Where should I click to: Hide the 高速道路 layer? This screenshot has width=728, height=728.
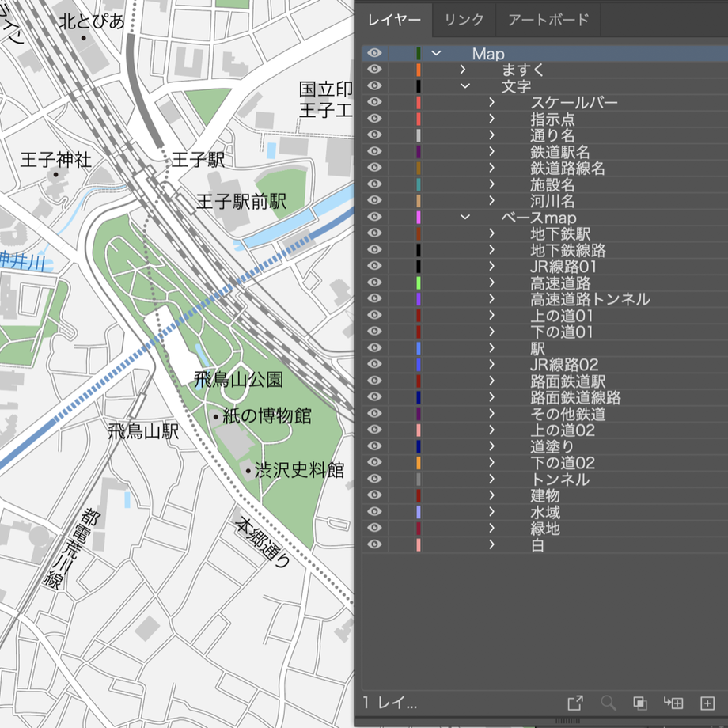point(374,282)
